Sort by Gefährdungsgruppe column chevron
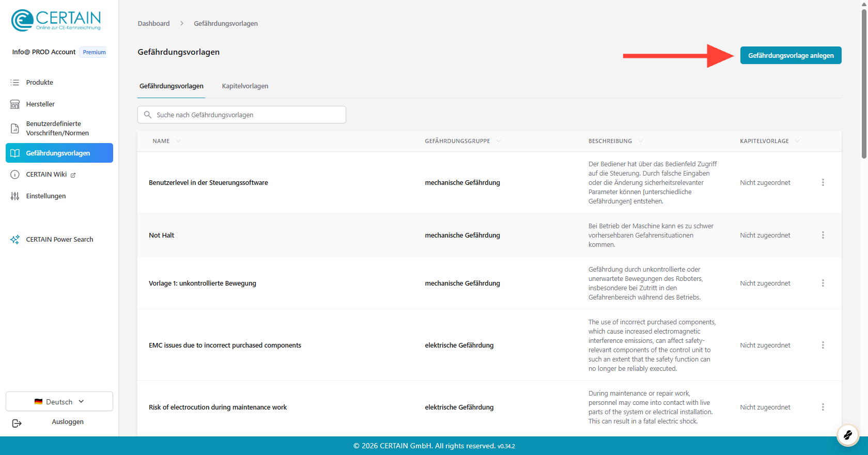 click(499, 142)
